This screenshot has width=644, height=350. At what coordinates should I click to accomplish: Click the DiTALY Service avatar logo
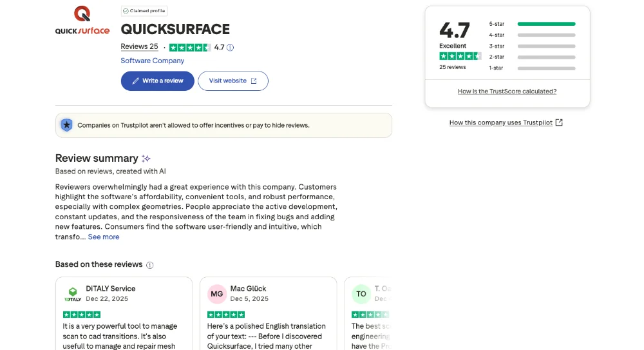point(73,294)
